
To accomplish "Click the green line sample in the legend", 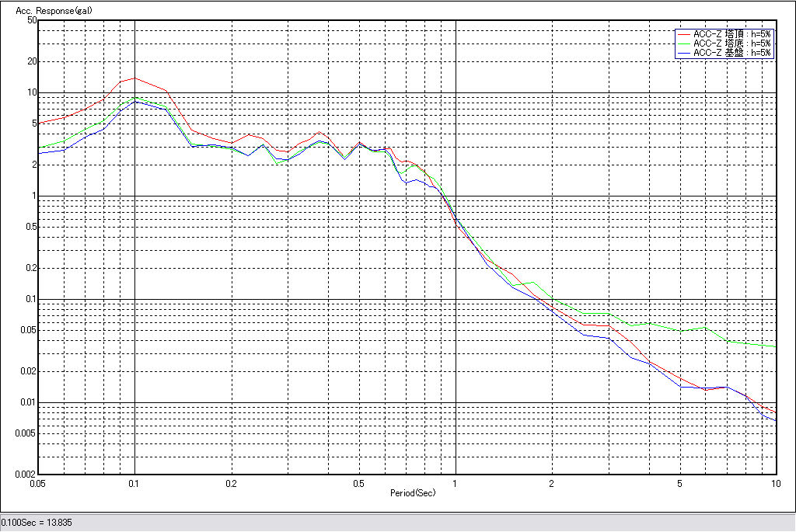I will [684, 43].
